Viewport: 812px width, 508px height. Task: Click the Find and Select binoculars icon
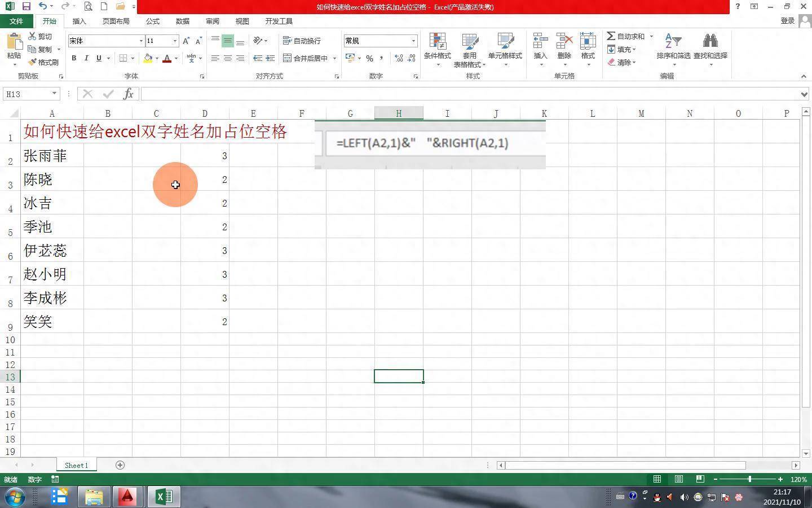pyautogui.click(x=710, y=42)
